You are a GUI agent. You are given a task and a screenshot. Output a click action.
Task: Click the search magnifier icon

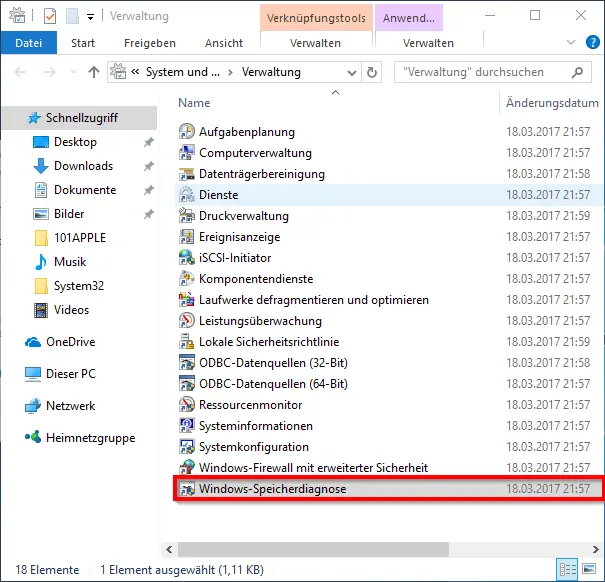coord(577,72)
